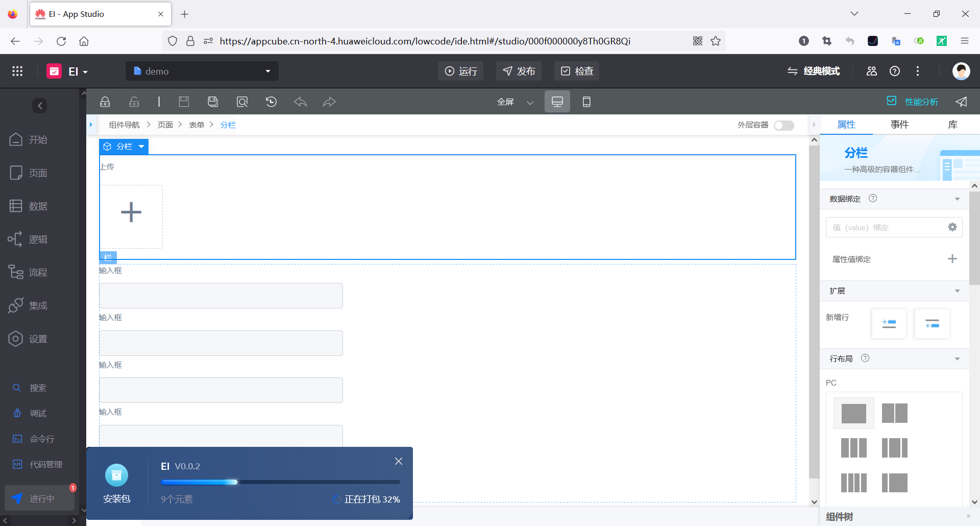Open the user avatar menu

pyautogui.click(x=961, y=71)
